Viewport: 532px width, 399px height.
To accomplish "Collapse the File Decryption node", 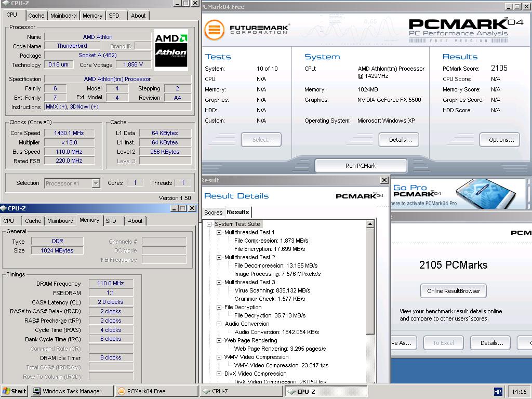I will coord(219,307).
